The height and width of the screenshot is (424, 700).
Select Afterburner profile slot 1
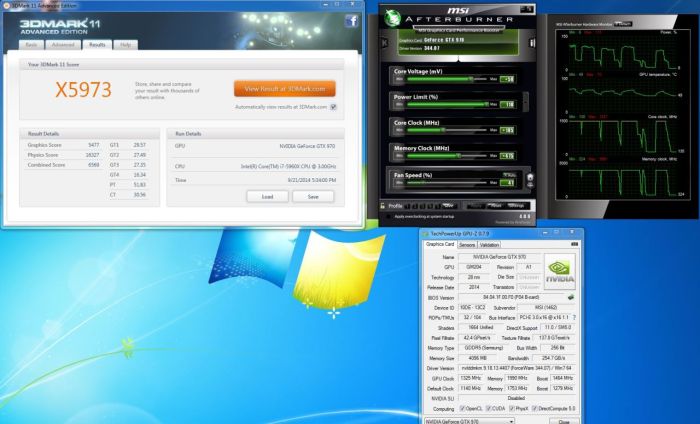[408, 206]
